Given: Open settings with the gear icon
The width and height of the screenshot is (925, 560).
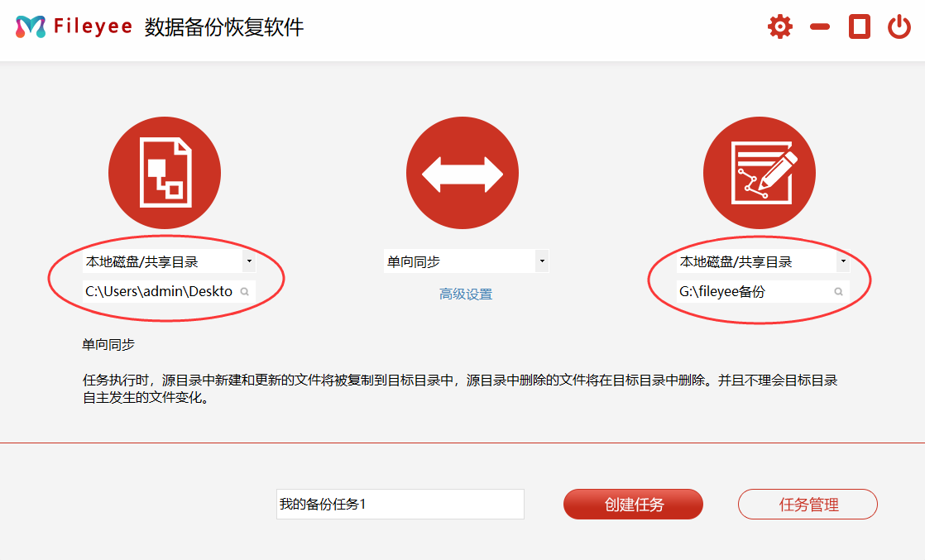Looking at the screenshot, I should pos(779,27).
